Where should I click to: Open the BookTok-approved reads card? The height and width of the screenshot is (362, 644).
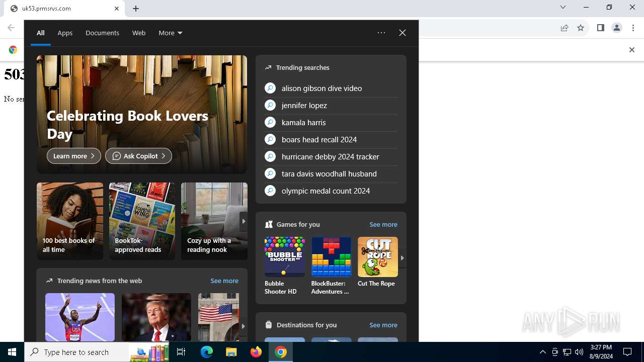142,221
